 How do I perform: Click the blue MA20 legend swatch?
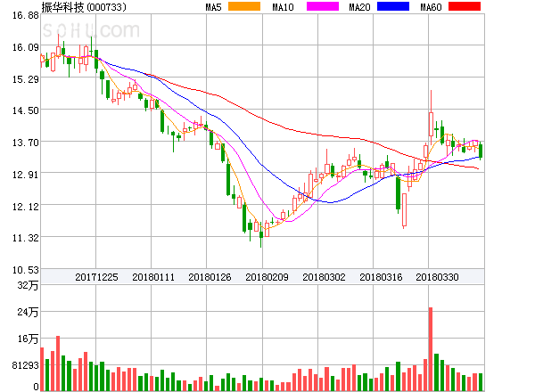[393, 6]
